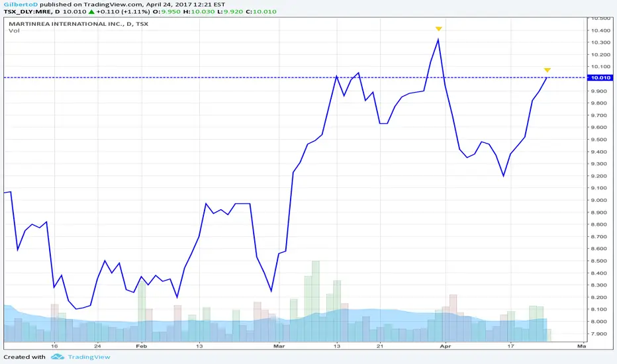Click the yellow marker above the latest price

tap(547, 70)
